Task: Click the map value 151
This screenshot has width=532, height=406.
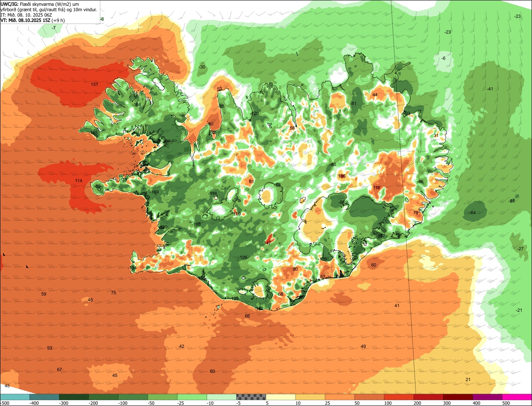Action: [94, 84]
